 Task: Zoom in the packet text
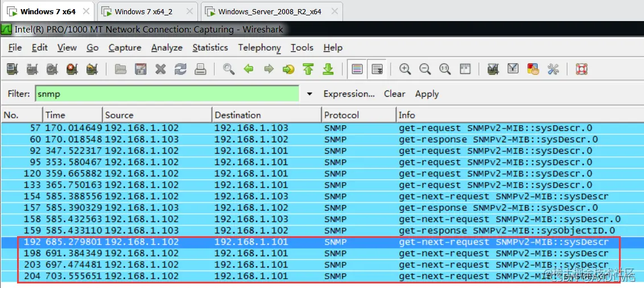pos(406,69)
